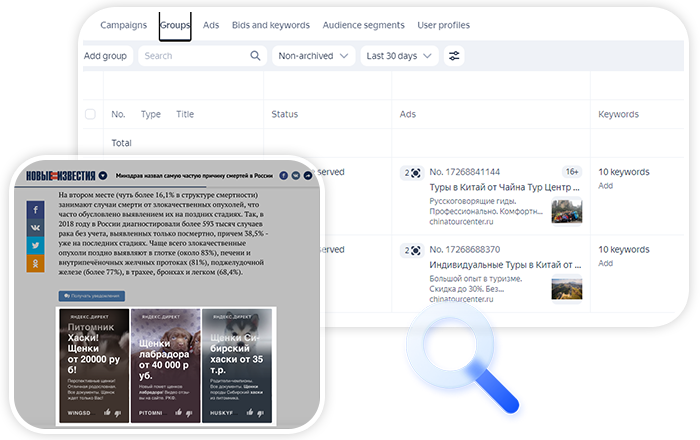Click Add link under first 10 keywords
Image resolution: width=700 pixels, height=440 pixels.
click(x=605, y=185)
